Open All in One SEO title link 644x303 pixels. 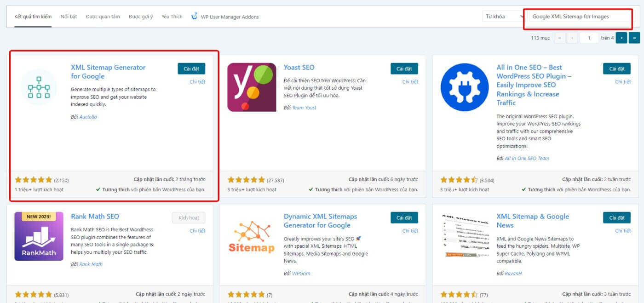[x=534, y=85]
